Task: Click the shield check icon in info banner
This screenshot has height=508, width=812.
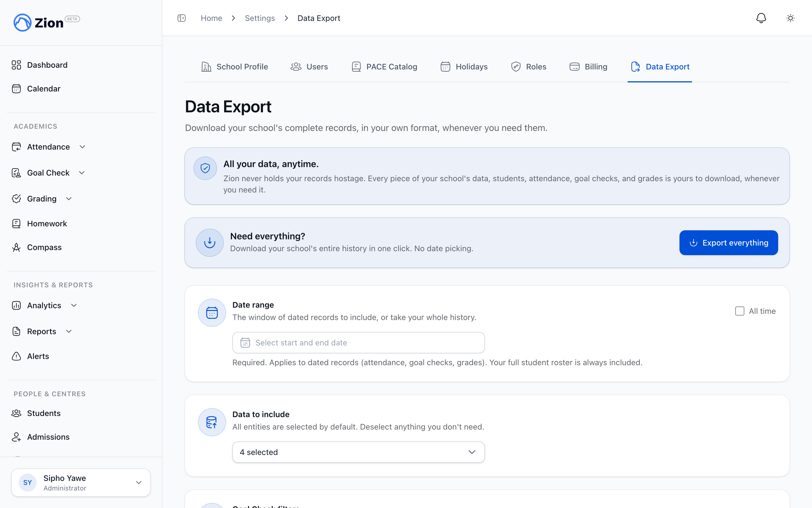Action: coord(205,168)
